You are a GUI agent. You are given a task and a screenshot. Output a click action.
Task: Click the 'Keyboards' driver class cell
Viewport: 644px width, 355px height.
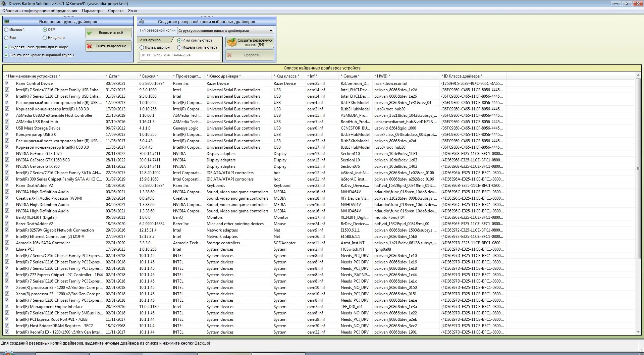216,186
